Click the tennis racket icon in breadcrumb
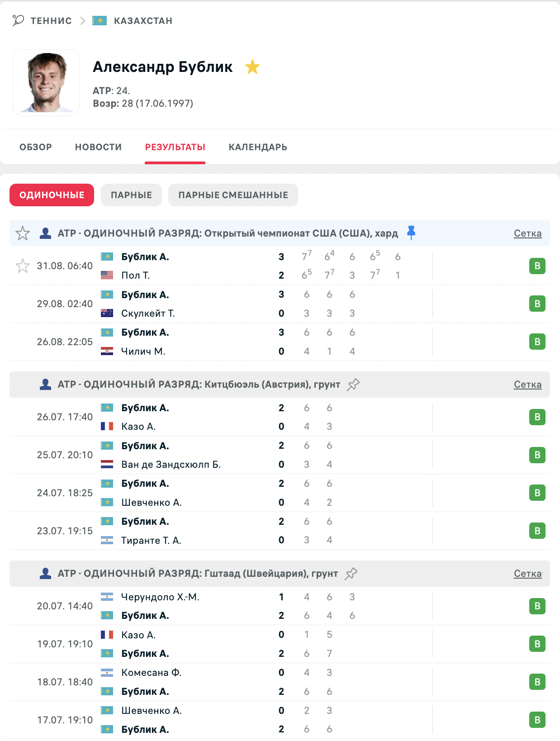Image resolution: width=560 pixels, height=741 pixels. click(18, 20)
